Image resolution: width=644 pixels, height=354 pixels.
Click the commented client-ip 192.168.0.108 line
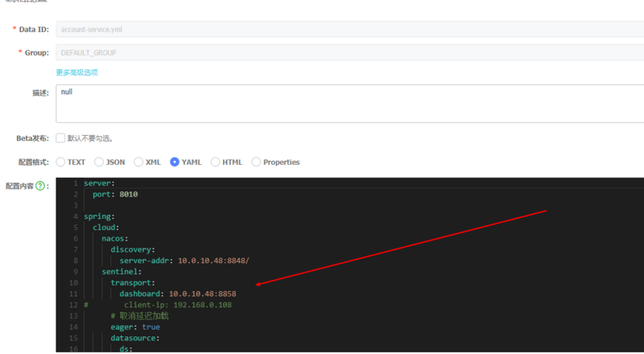click(x=158, y=305)
